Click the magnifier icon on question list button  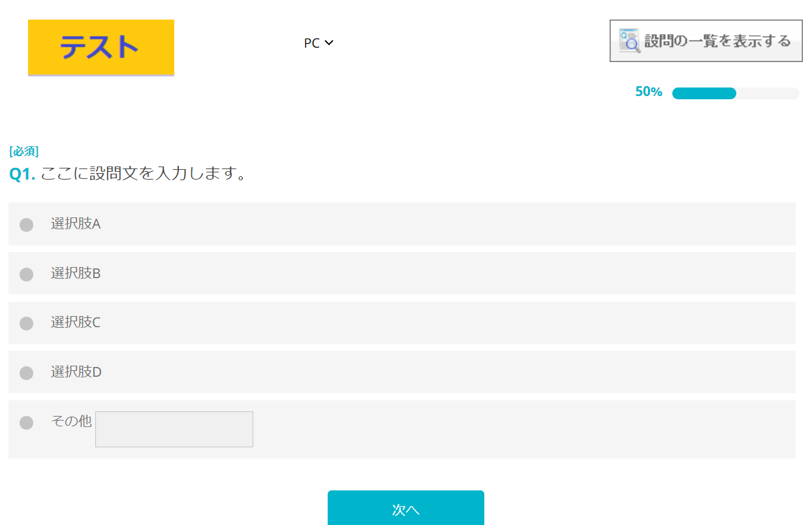point(630,40)
